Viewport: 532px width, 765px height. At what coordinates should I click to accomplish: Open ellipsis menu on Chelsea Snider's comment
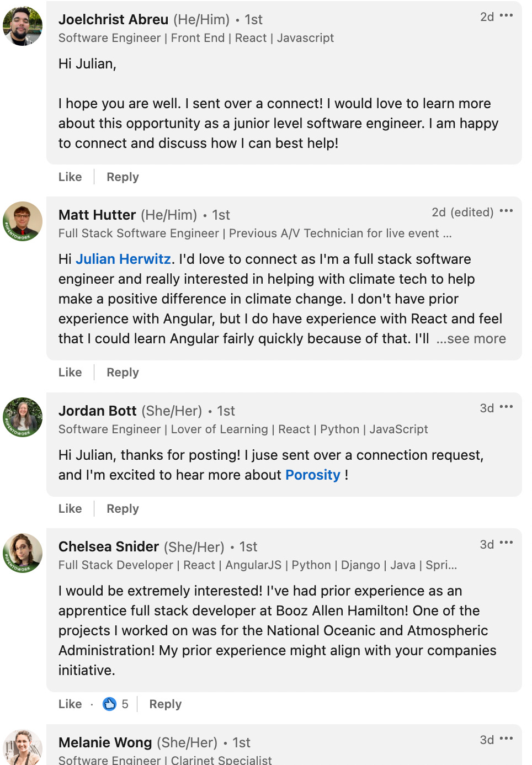click(x=506, y=544)
